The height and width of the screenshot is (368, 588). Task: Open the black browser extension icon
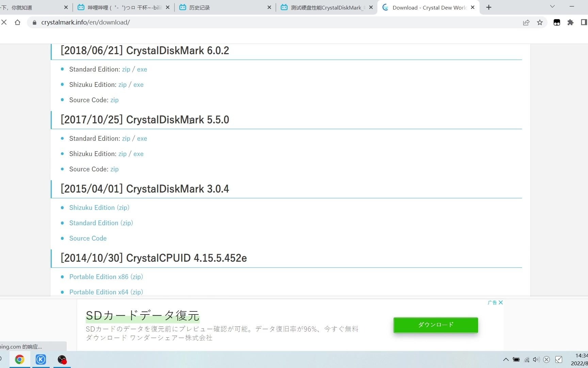(557, 22)
